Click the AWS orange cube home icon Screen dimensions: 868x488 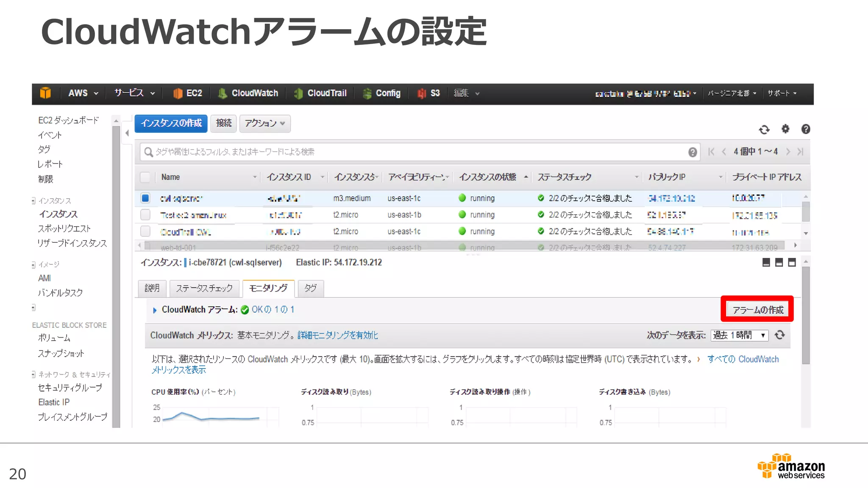[x=45, y=93]
